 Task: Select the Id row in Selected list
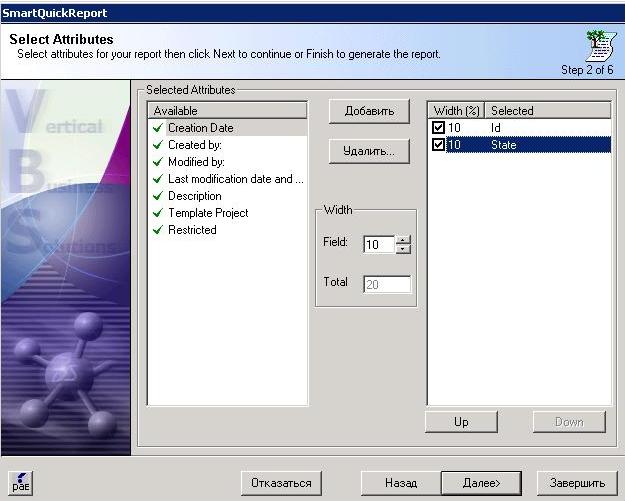coord(519,128)
